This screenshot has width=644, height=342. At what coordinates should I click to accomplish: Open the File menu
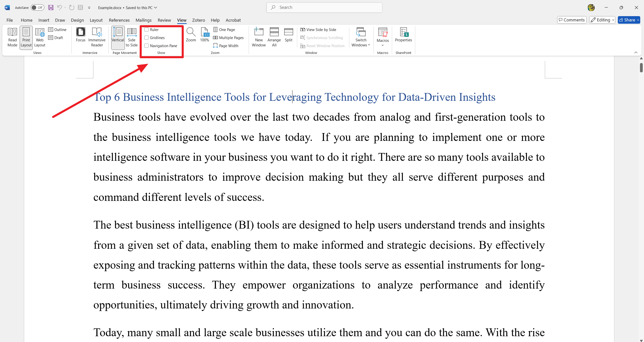[10, 20]
